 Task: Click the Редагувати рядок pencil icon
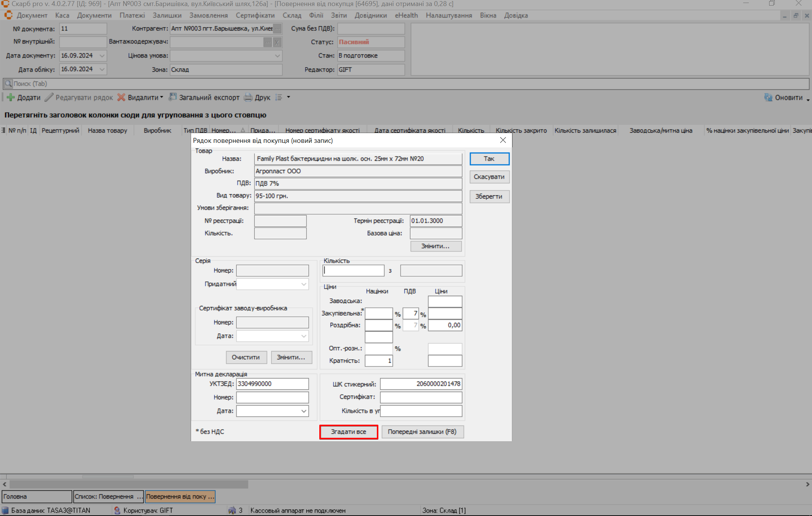[x=49, y=97]
